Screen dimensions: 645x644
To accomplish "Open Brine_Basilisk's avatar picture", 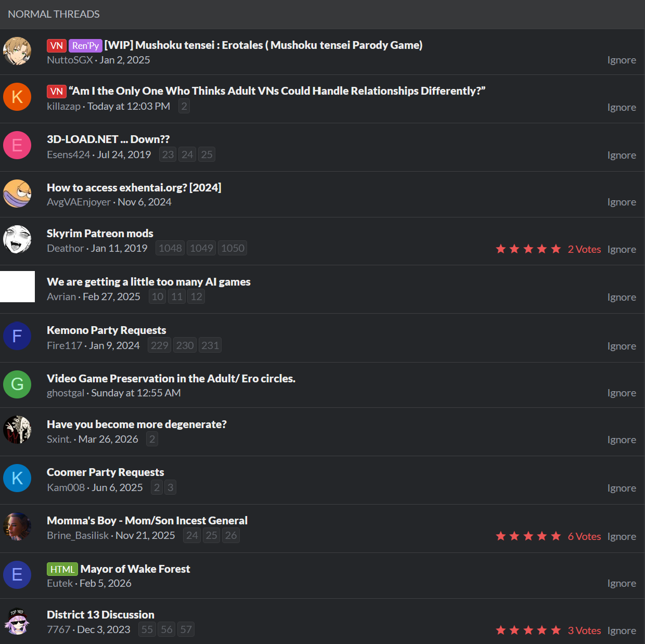I will click(17, 526).
